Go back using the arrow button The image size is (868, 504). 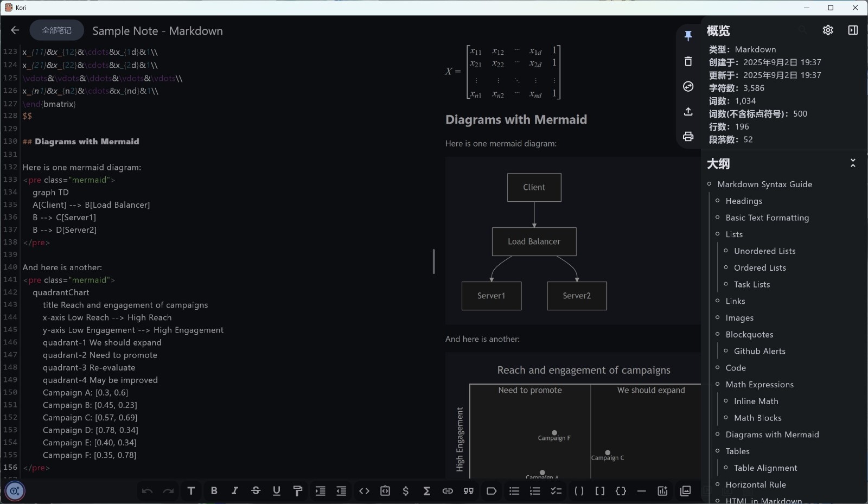[x=15, y=30]
